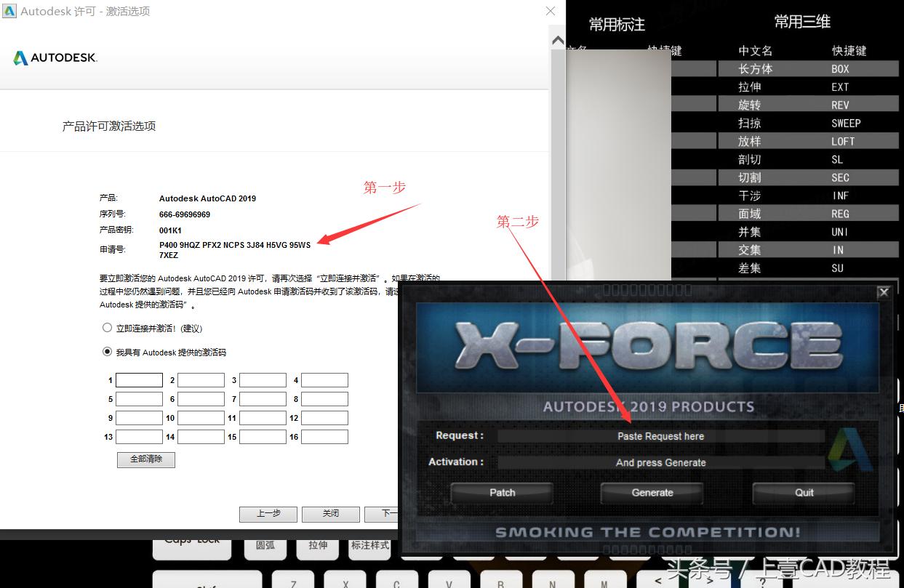Click the 面域 REG row in the shortcut table
Screen dimensions: 904x588
coord(809,214)
